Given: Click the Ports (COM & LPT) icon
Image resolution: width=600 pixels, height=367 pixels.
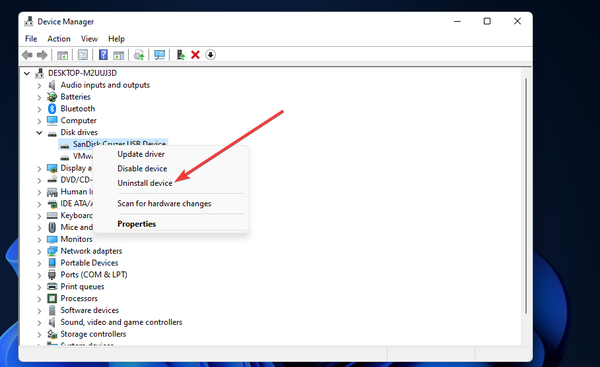Looking at the screenshot, I should pyautogui.click(x=52, y=275).
